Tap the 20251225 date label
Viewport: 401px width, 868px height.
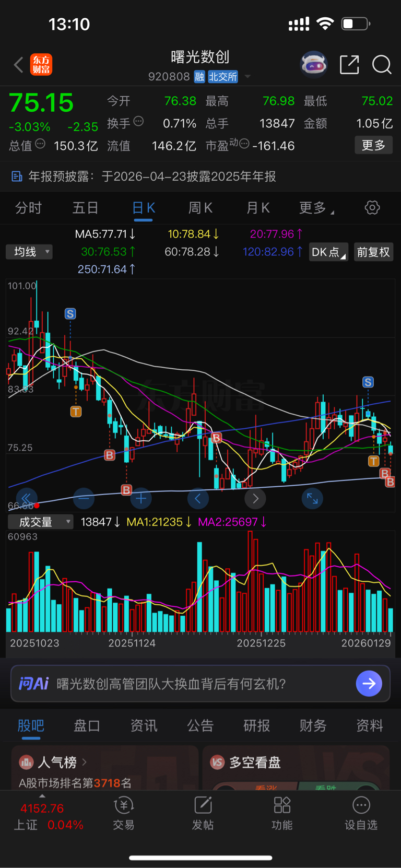point(261,643)
